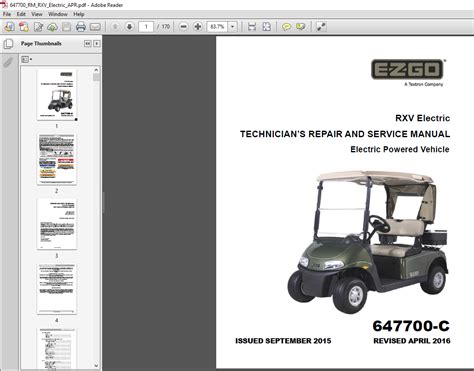Screen dimensions: 474x371
Task: Click the fit one full page icon
Action: [x=267, y=27]
